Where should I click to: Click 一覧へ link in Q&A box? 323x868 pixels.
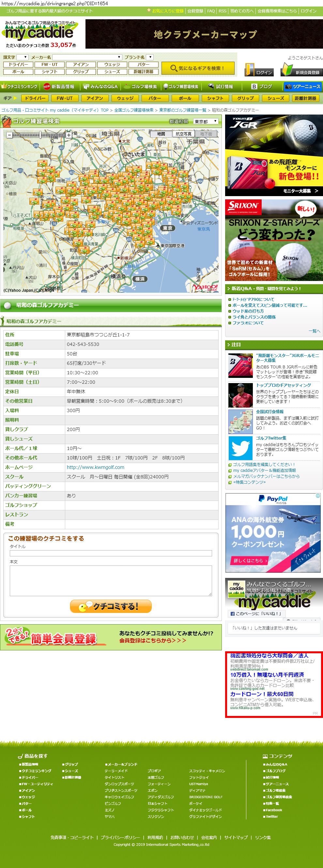pos(314,331)
